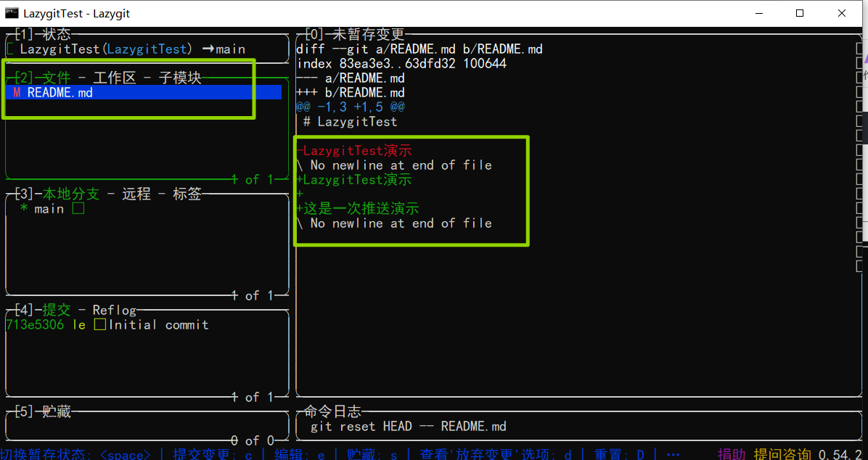Image resolution: width=868 pixels, height=460 pixels.
Task: Switch to the 提交 tab
Action: coord(57,309)
